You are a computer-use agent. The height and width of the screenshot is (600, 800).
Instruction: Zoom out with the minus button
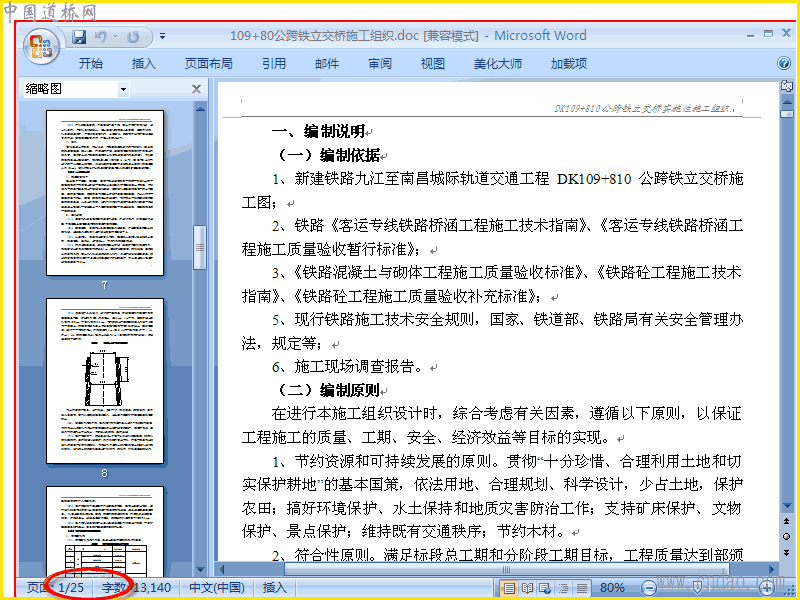[648, 588]
